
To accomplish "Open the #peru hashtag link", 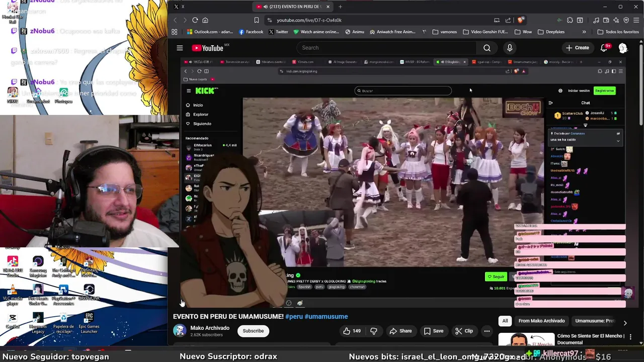I will [x=294, y=317].
